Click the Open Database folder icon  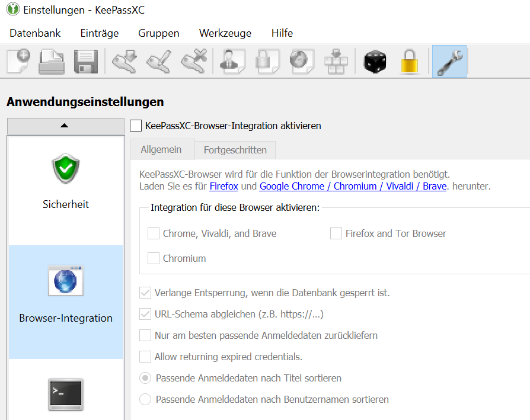(52, 61)
